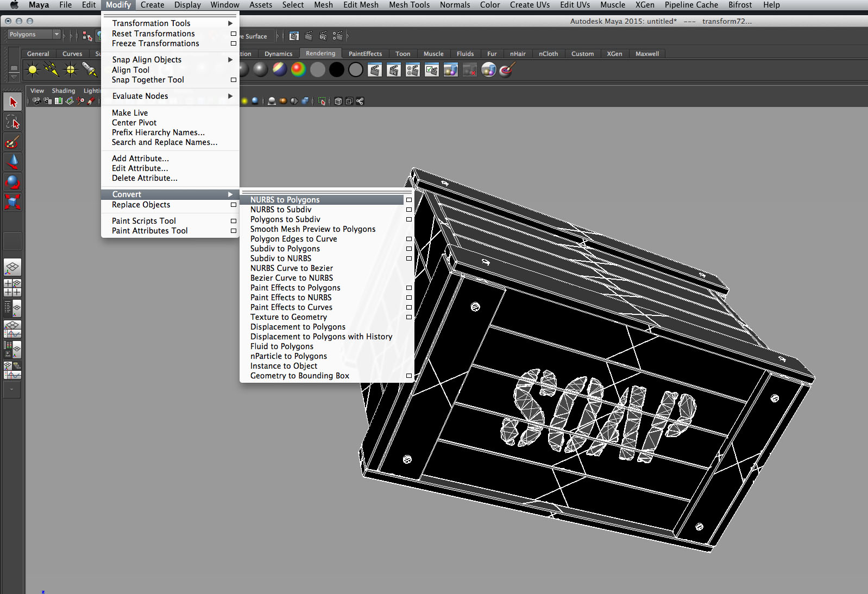This screenshot has width=868, height=594.
Task: Open option box for NURBS to Polygons
Action: [x=409, y=200]
